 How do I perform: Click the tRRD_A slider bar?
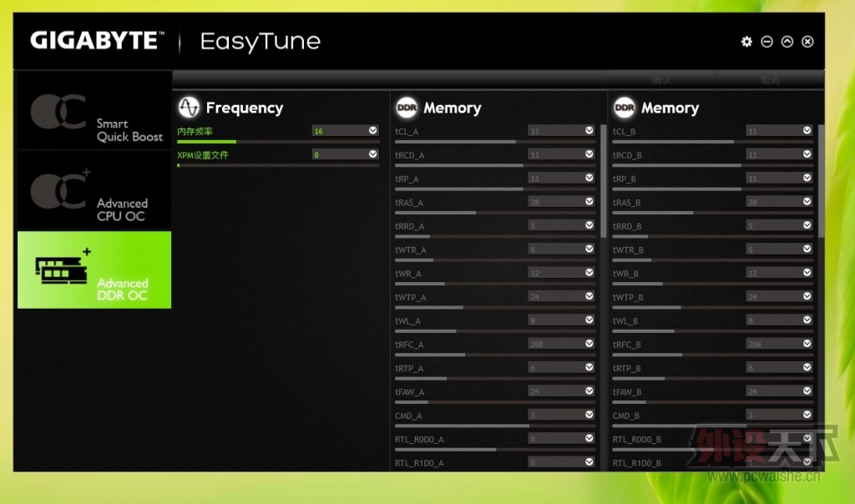click(495, 236)
